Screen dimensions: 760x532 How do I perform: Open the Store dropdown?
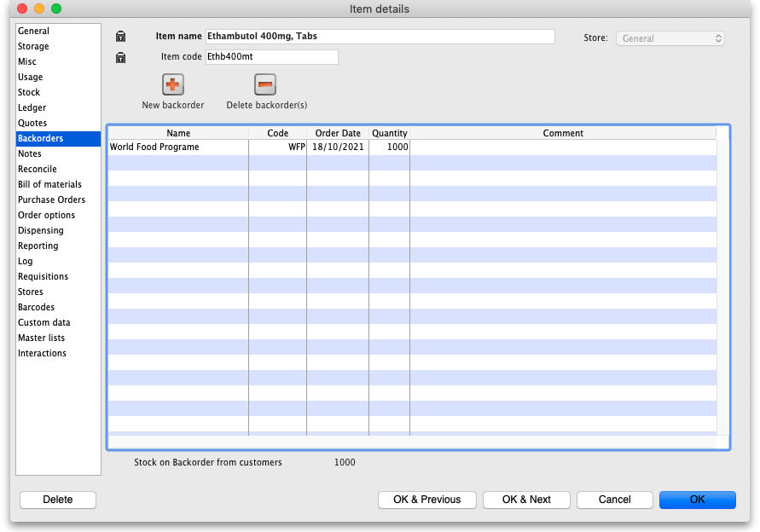[x=670, y=38]
